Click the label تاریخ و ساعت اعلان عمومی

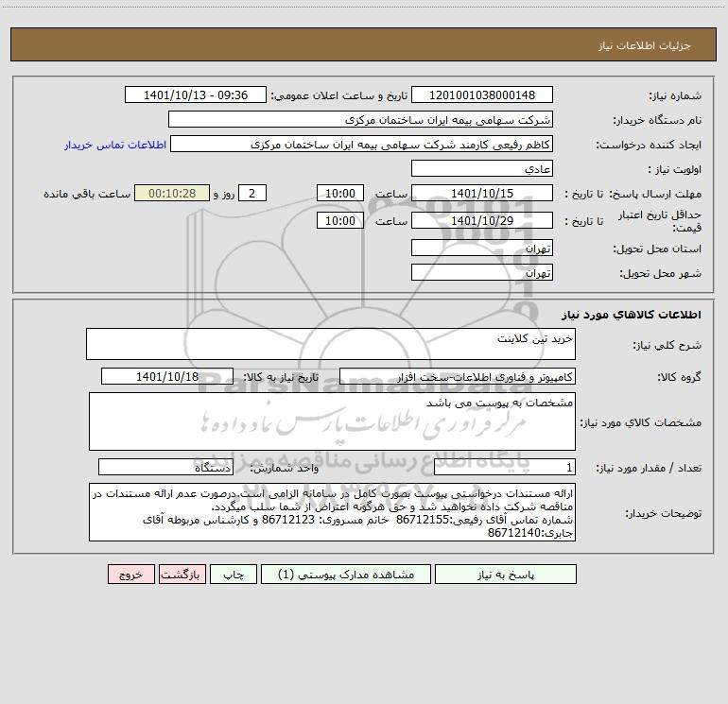(x=339, y=95)
